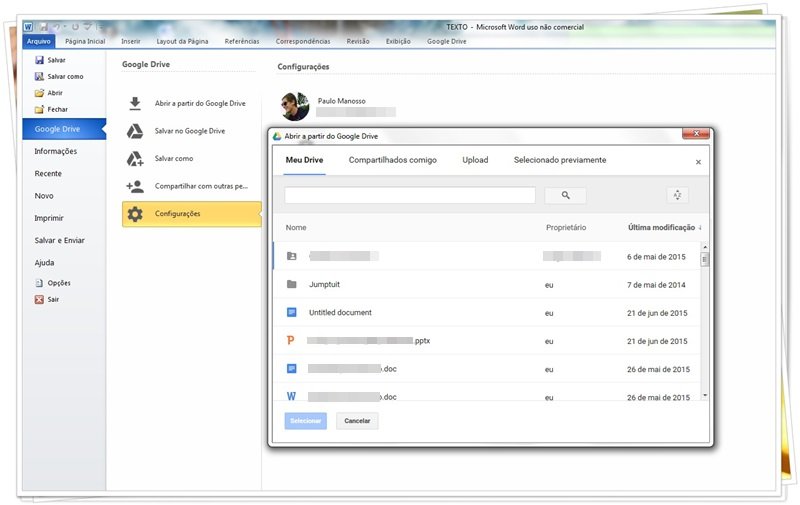
Task: Open the Layout da Página tab
Action: pos(182,41)
